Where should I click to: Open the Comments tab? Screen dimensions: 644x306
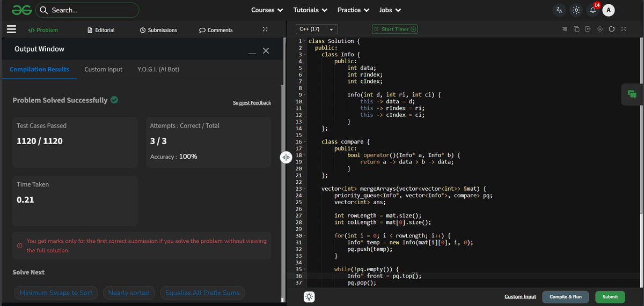click(x=216, y=30)
